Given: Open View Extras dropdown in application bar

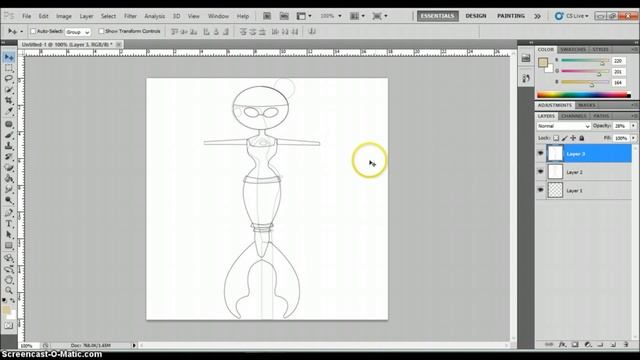Looking at the screenshot, I should 304,16.
